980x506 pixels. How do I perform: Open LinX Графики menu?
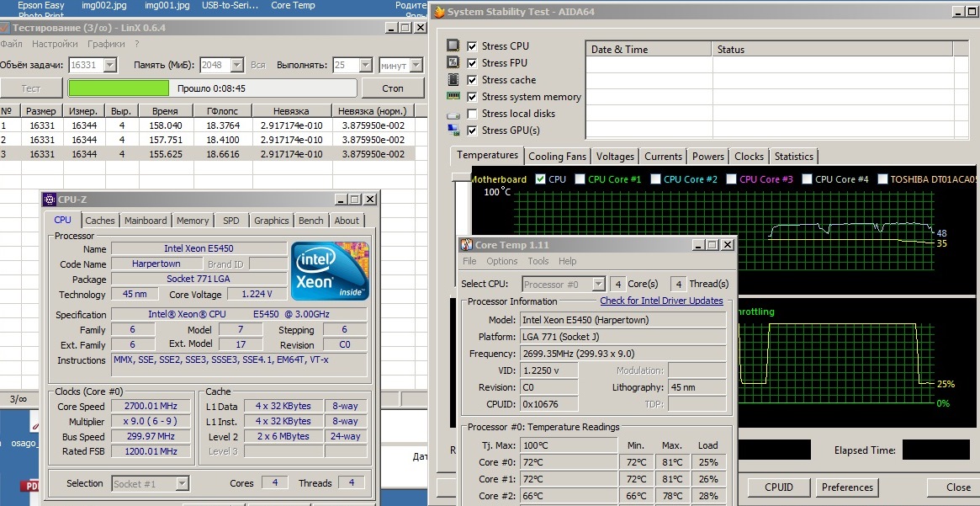[106, 45]
